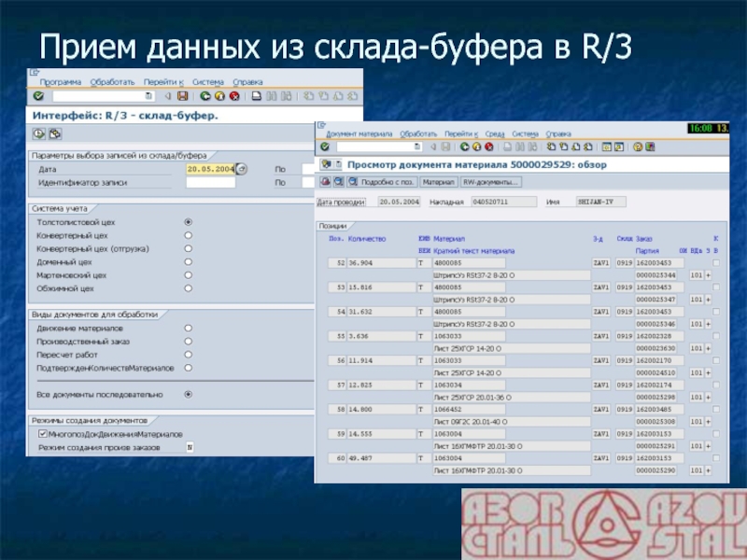Click Last Page icon in Просмотр документа toolbar
Screen dimensions: 747x560
click(x=588, y=147)
